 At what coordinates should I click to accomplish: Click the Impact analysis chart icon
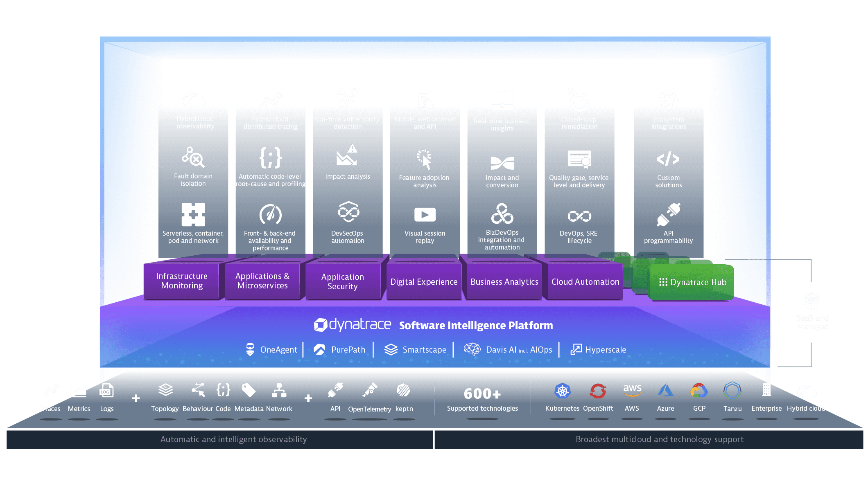tap(347, 155)
